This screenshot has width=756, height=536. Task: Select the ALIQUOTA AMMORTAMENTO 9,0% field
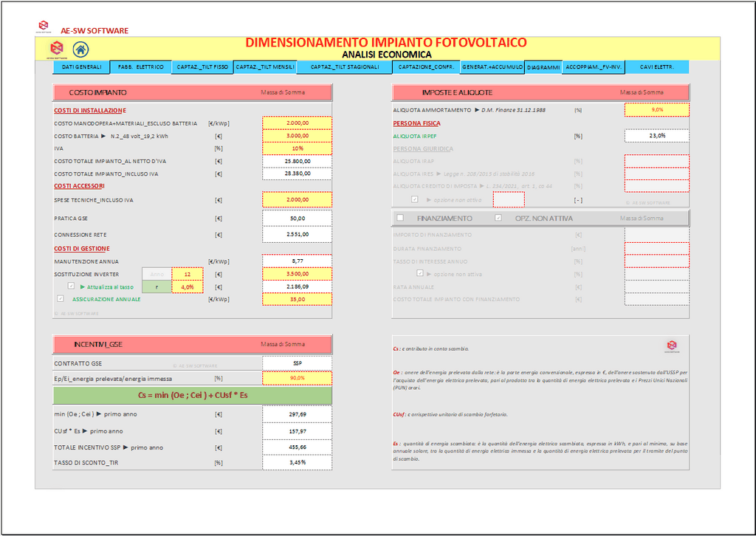pyautogui.click(x=656, y=109)
